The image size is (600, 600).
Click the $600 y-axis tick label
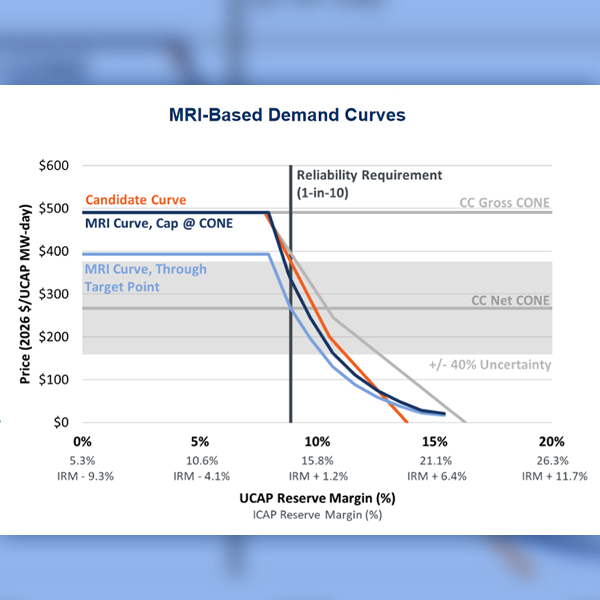(55, 166)
